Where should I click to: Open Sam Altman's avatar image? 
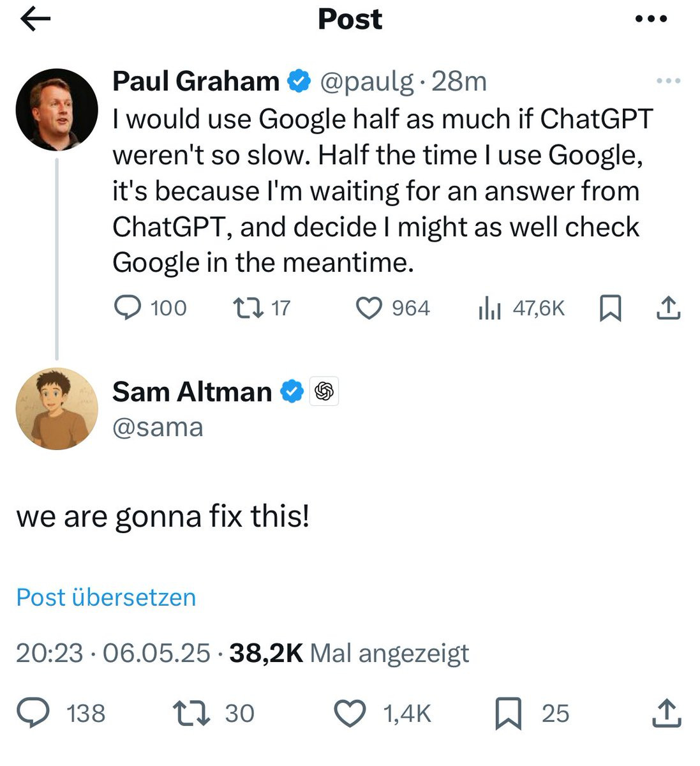(x=57, y=409)
